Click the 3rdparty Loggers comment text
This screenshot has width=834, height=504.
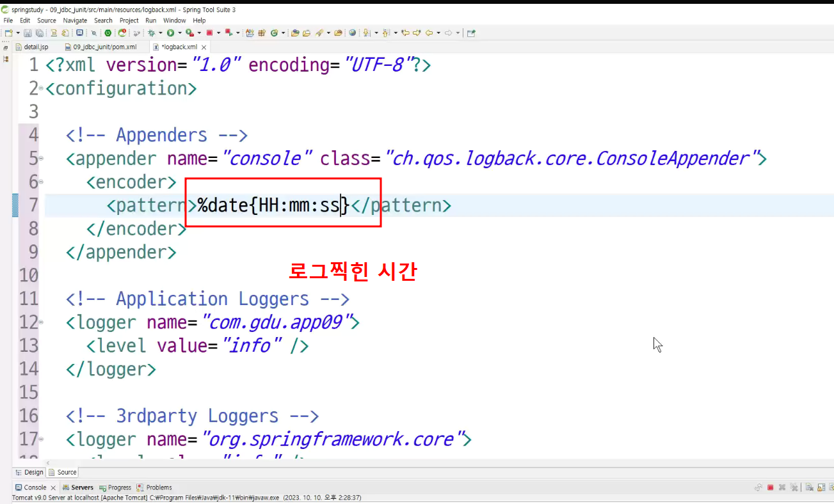192,416
